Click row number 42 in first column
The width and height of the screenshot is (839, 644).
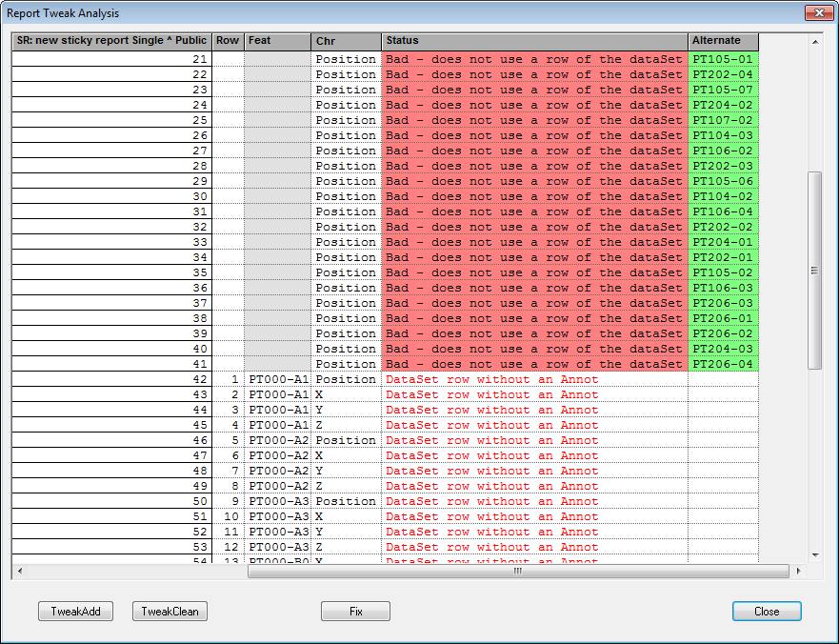(110, 379)
